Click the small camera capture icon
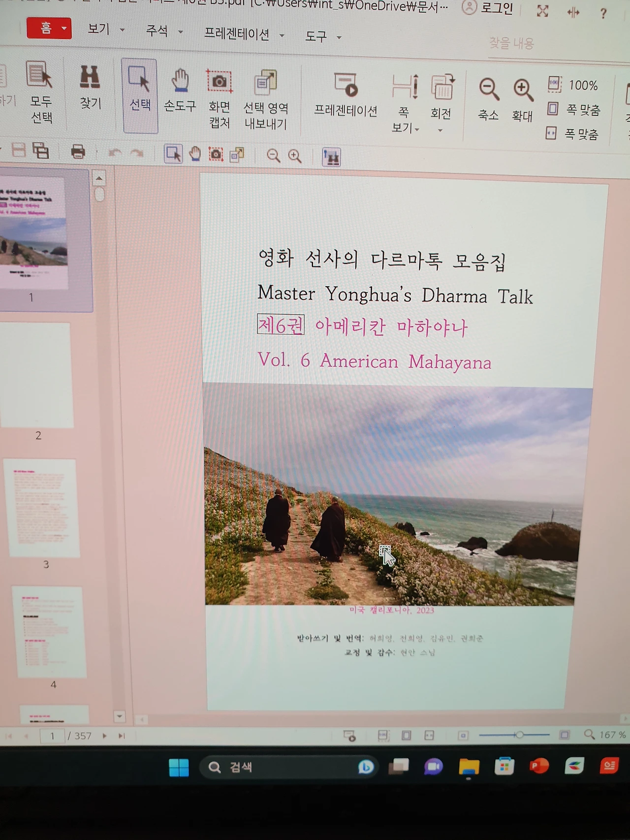This screenshot has height=840, width=630. coord(216,155)
